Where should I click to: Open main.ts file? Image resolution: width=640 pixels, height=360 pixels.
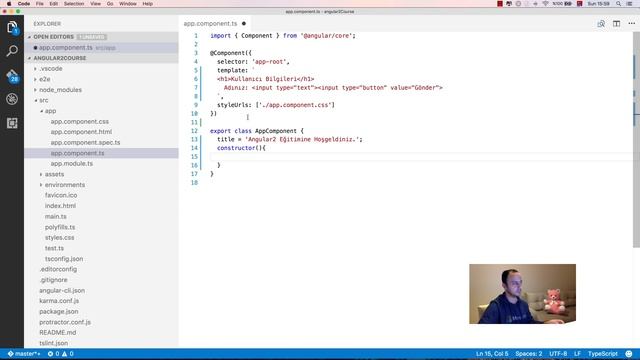tap(56, 217)
